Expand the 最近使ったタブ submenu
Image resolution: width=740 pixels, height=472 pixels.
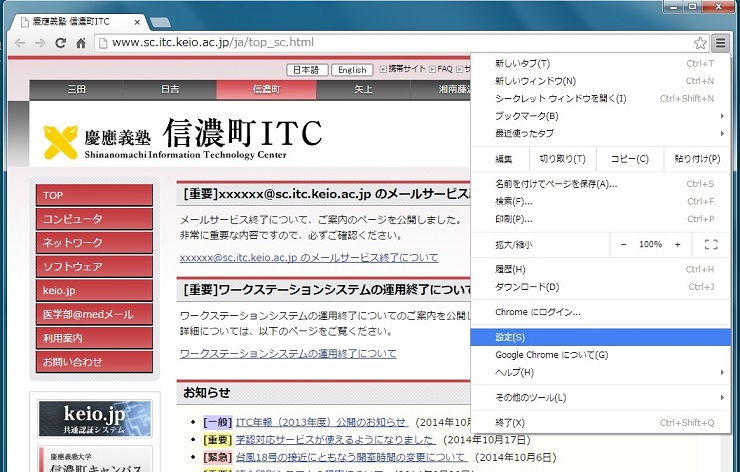601,134
